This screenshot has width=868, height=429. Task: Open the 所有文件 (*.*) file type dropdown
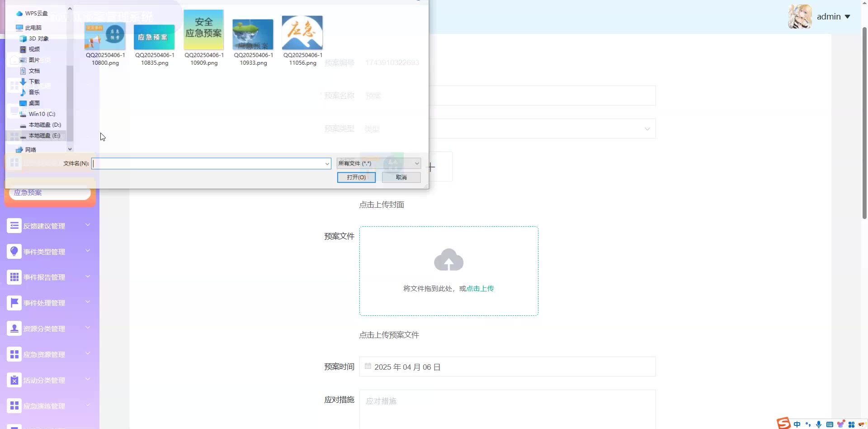379,163
